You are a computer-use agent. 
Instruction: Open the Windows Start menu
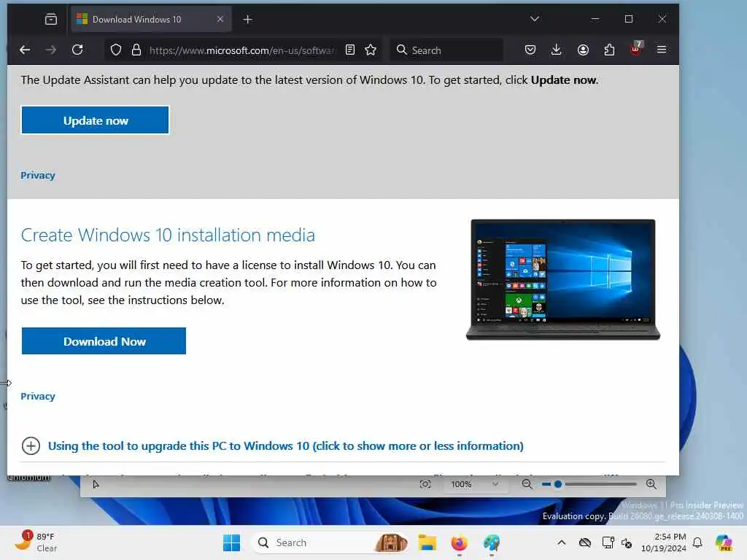coord(231,542)
